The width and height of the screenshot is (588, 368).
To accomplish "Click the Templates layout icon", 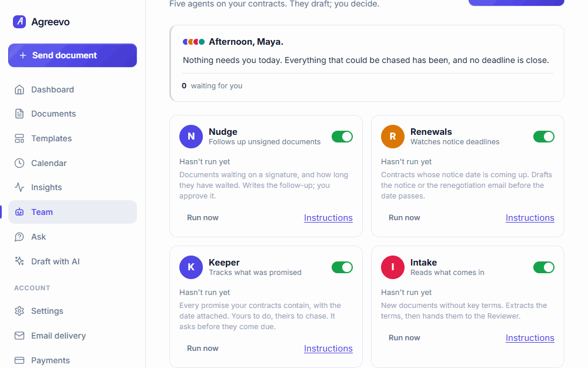I will click(19, 138).
